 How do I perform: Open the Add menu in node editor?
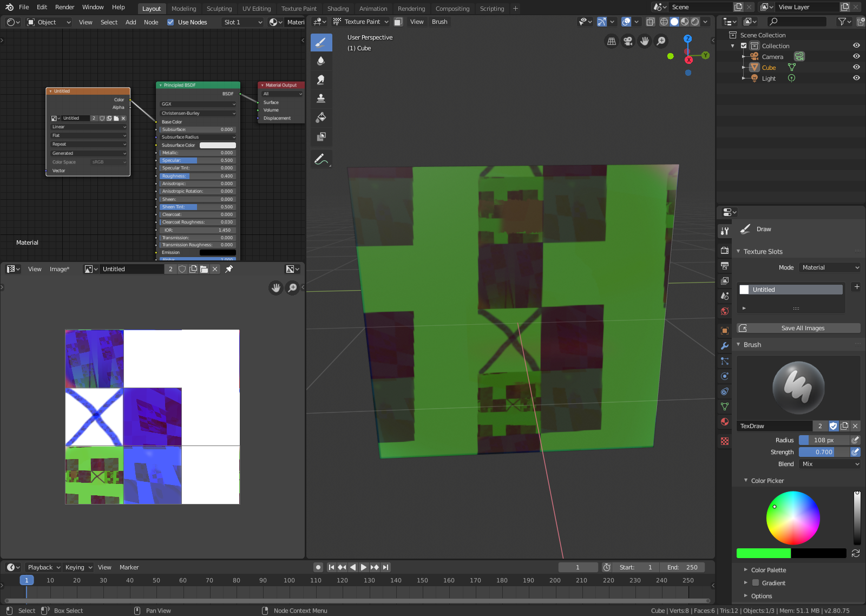click(130, 22)
